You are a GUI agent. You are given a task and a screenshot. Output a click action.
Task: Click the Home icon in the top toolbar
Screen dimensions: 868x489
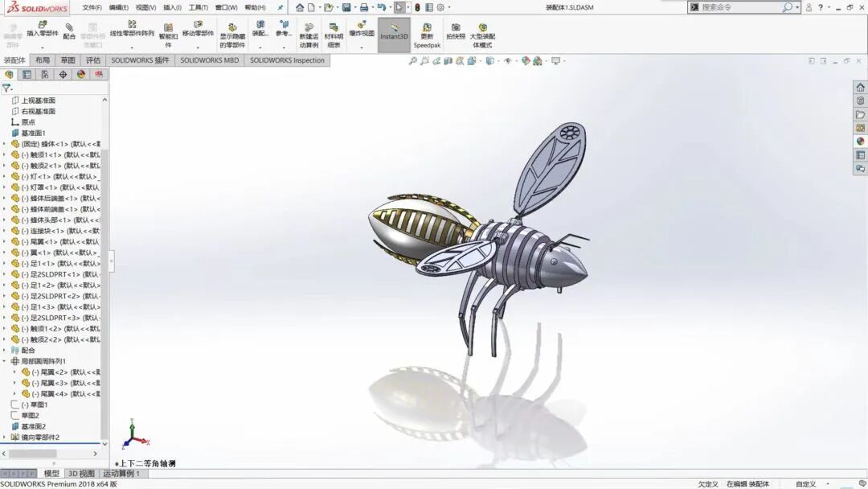pyautogui.click(x=300, y=8)
